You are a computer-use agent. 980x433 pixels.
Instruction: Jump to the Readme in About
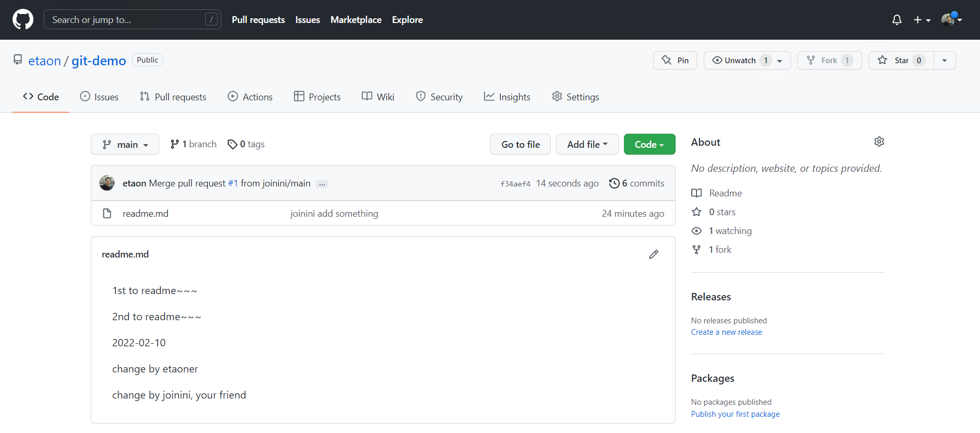717,193
